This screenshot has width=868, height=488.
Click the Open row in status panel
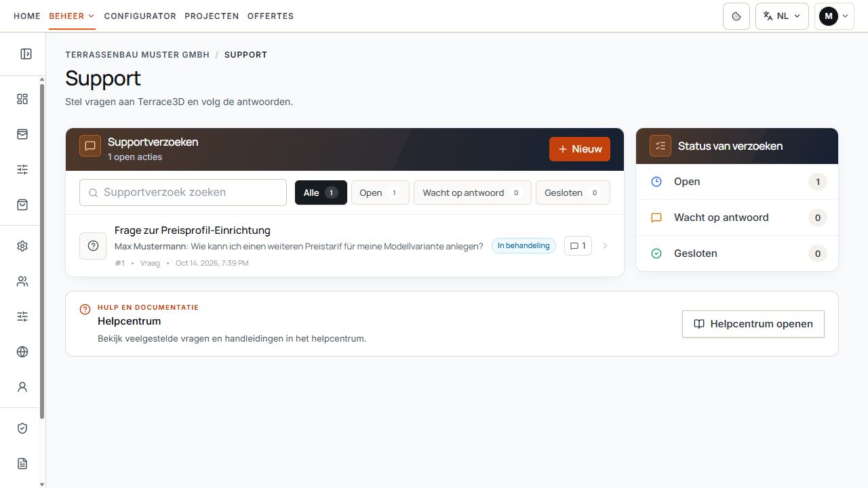coord(737,182)
